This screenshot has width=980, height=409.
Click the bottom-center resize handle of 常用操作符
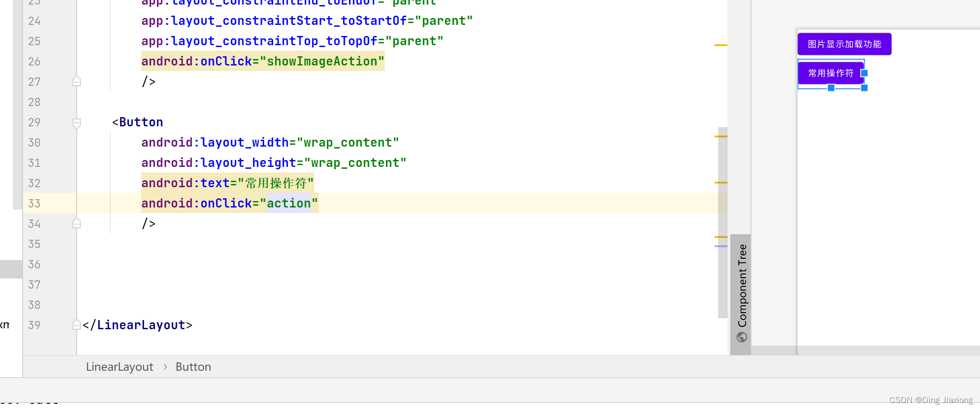(x=831, y=88)
